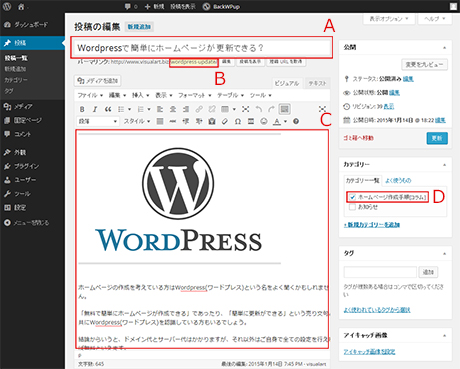
Task: Open テーブル table menu
Action: [229, 95]
